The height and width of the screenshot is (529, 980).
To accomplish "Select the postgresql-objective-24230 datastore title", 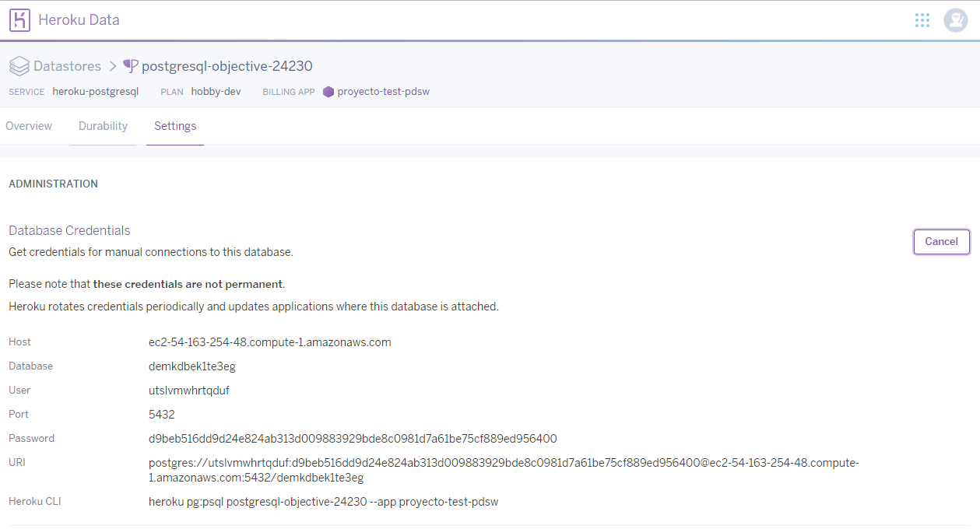I will click(227, 66).
